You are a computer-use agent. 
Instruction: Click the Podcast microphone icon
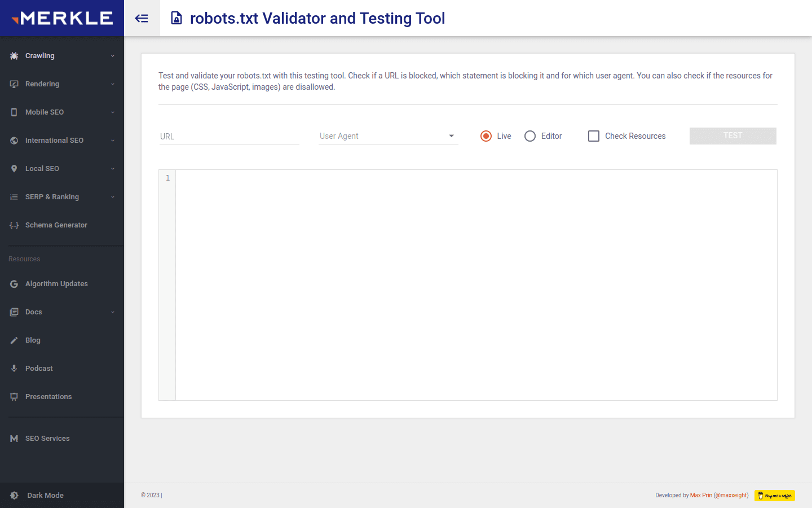(14, 368)
